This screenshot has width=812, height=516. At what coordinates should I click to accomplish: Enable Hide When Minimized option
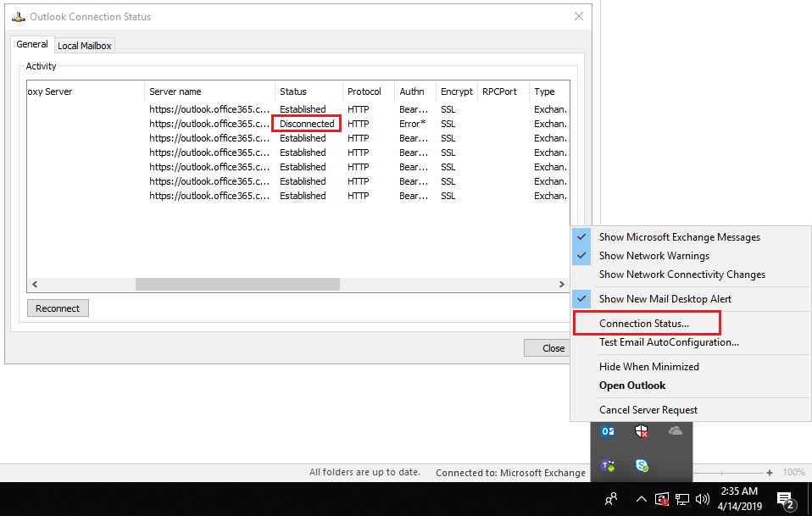691,366
